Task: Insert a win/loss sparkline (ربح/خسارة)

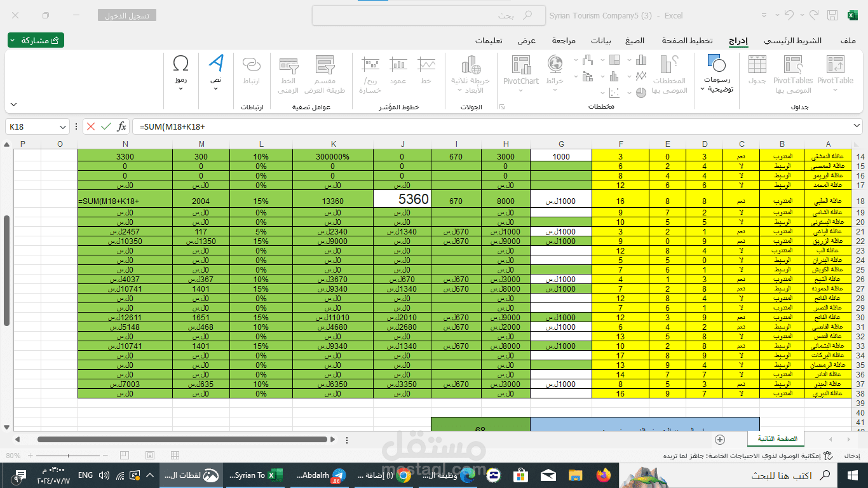Action: 370,74
